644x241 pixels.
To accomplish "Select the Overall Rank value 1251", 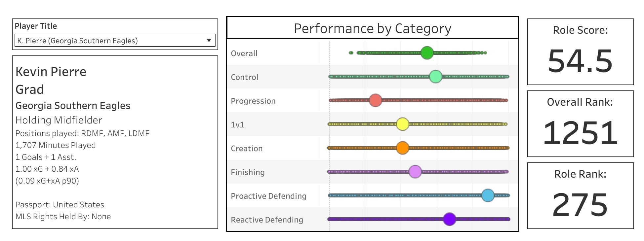I will point(580,133).
